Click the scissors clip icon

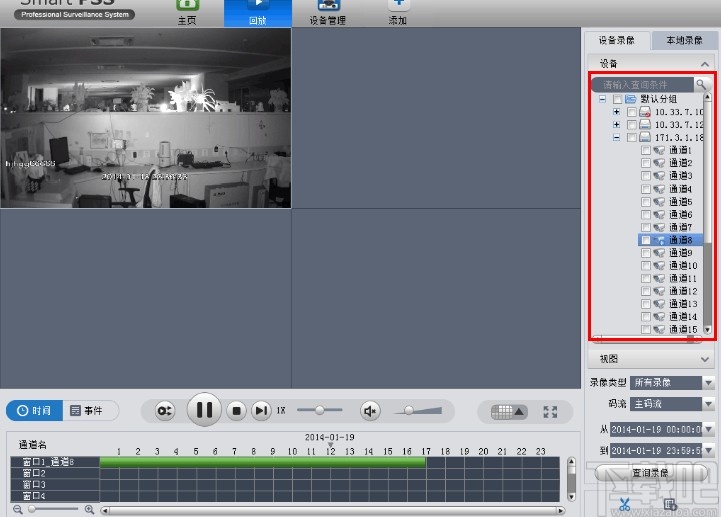tap(624, 504)
